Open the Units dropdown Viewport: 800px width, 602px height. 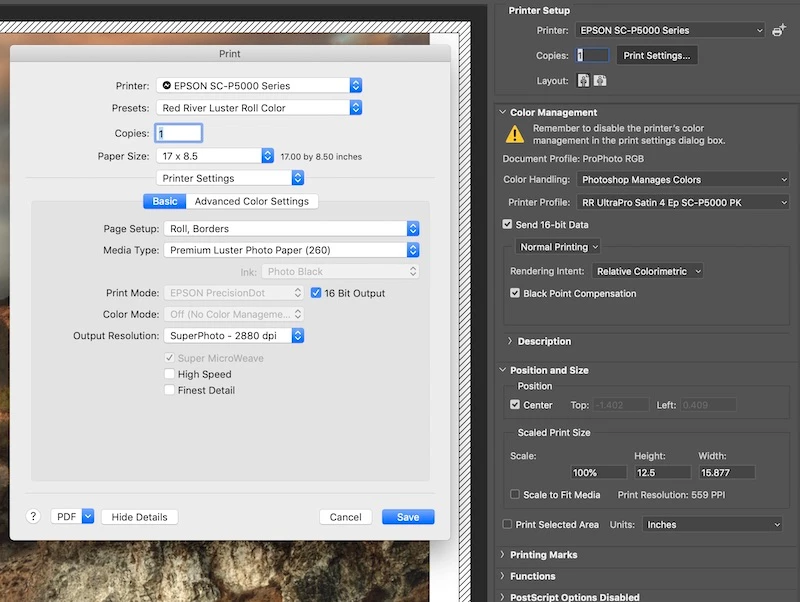(712, 524)
